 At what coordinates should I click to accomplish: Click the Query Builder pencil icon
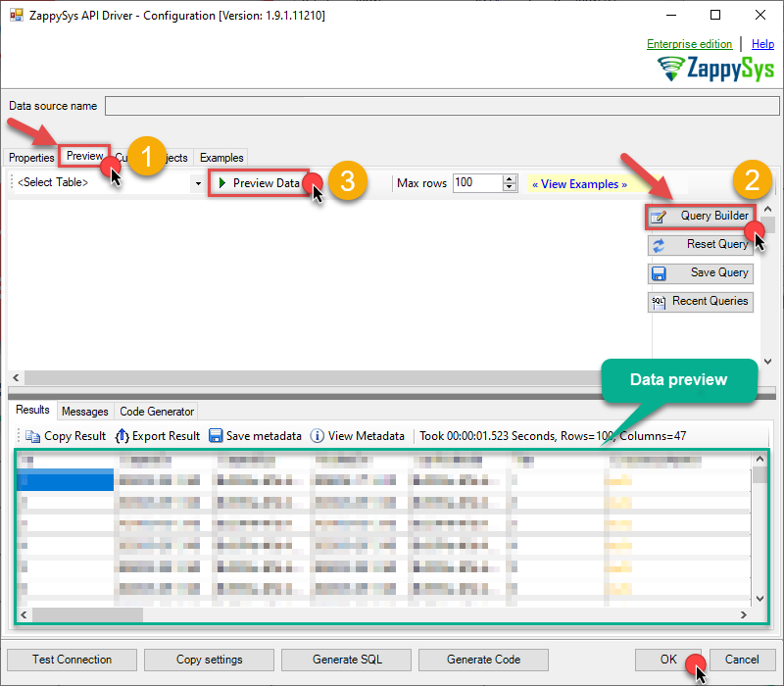tap(659, 217)
